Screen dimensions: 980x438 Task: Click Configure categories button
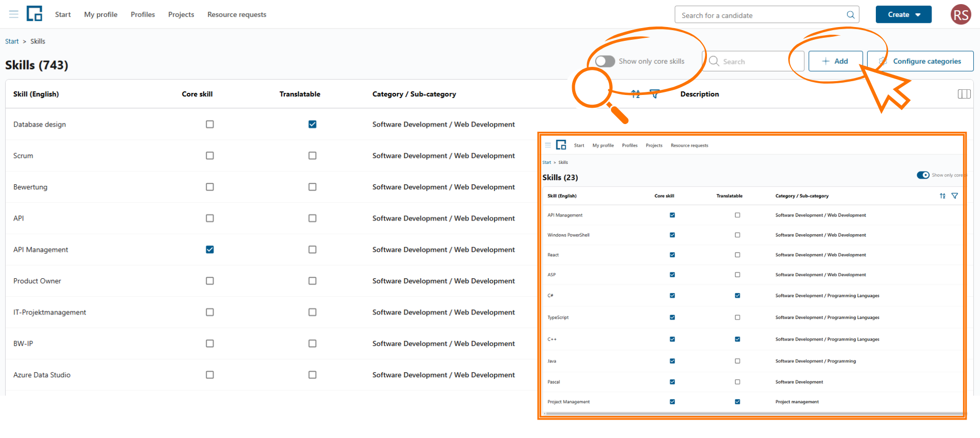920,61
